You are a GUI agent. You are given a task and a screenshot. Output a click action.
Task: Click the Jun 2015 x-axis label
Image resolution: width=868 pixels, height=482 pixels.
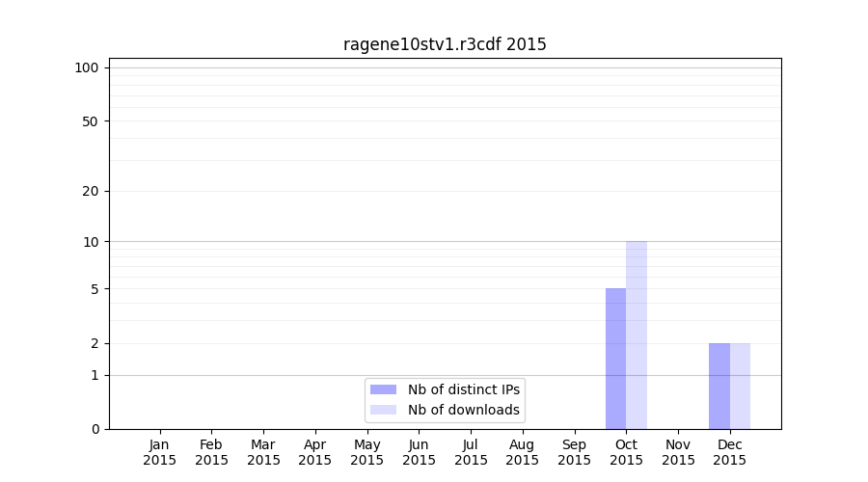(x=419, y=452)
